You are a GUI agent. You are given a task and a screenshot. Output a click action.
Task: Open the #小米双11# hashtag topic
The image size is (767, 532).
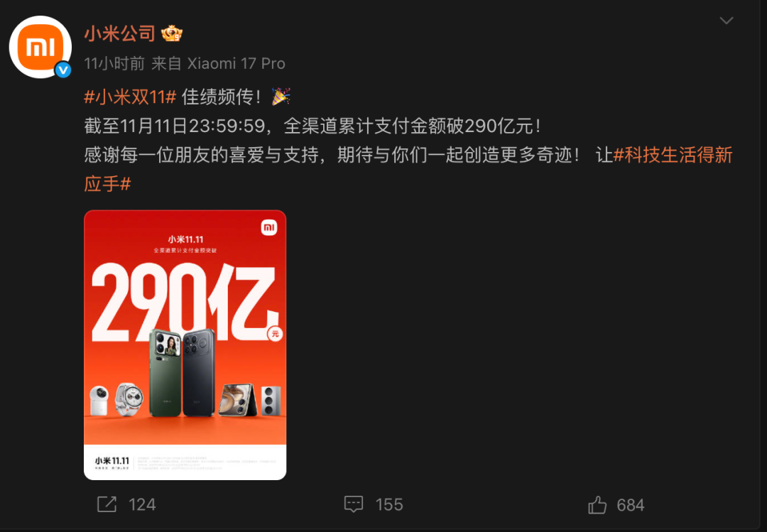click(x=130, y=97)
